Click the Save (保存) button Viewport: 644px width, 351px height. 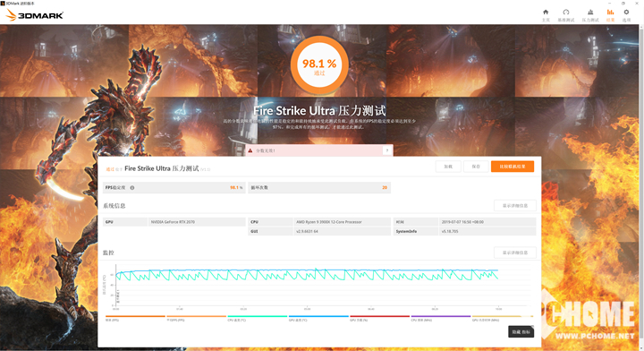pos(476,167)
